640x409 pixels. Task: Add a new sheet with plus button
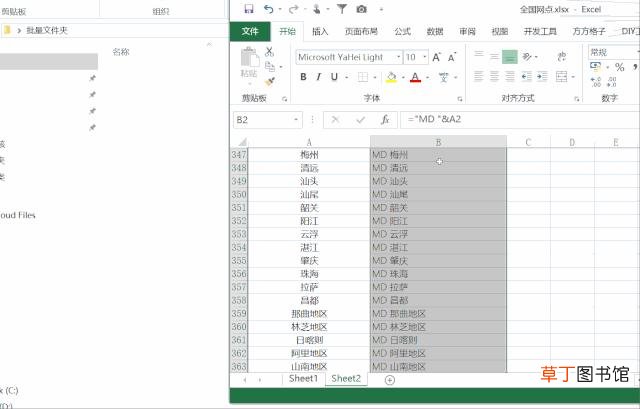[390, 380]
